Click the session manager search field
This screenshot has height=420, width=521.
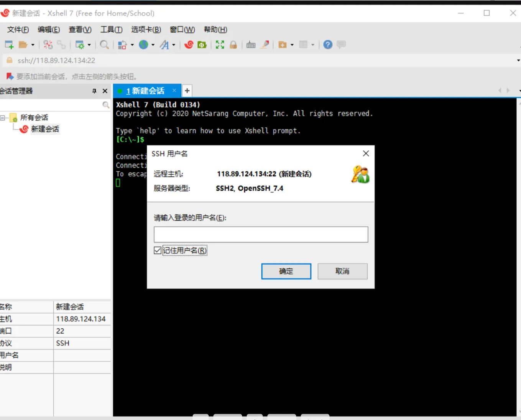51,105
